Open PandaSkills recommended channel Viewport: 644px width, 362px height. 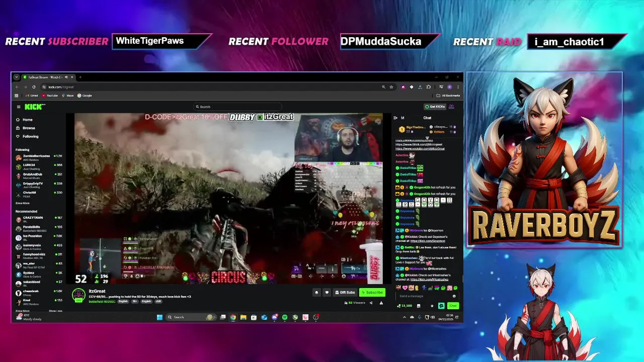pyautogui.click(x=39, y=228)
